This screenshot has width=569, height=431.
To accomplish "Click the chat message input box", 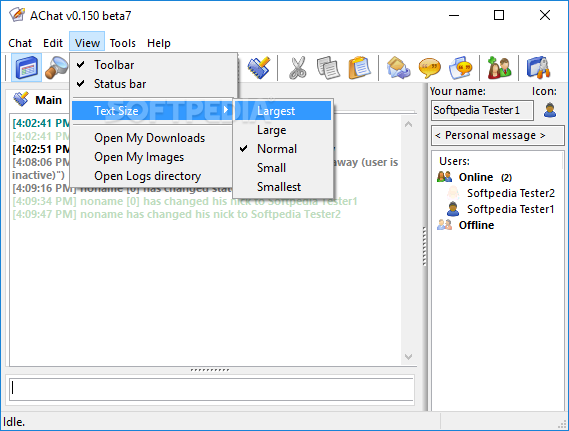I will click(211, 389).
